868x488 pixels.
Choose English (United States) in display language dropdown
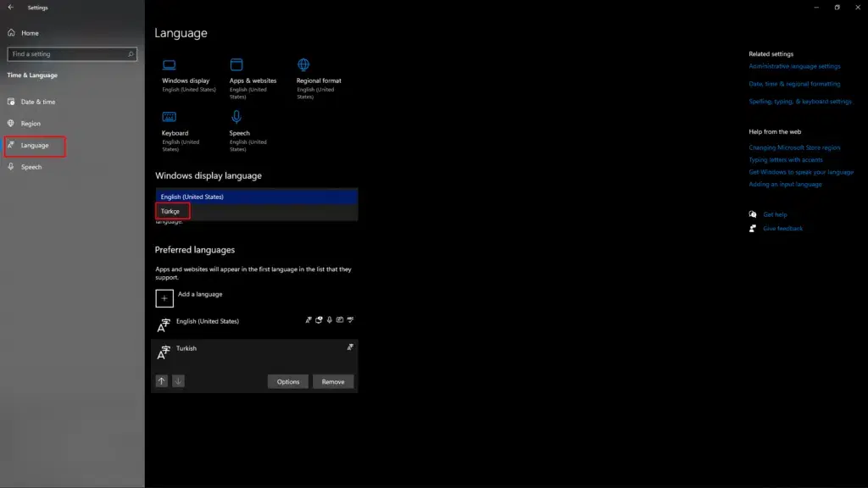click(x=256, y=197)
